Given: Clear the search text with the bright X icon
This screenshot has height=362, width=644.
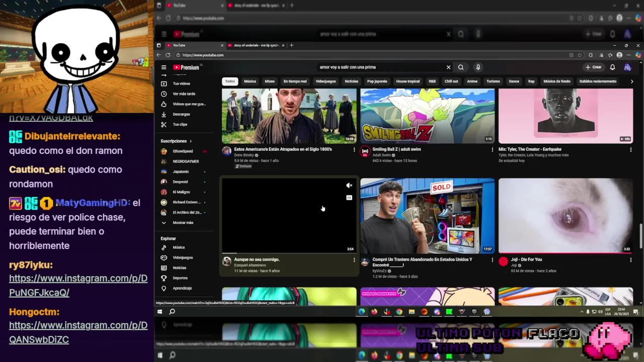Looking at the screenshot, I should pos(448,67).
